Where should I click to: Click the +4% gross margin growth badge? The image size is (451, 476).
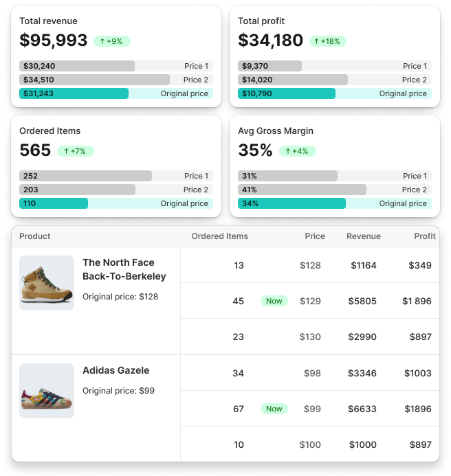pos(298,151)
